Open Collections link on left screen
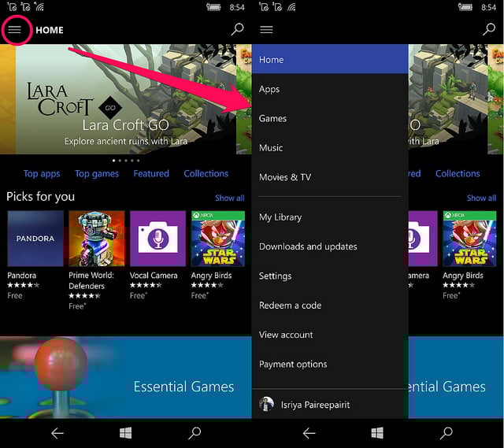 click(206, 173)
